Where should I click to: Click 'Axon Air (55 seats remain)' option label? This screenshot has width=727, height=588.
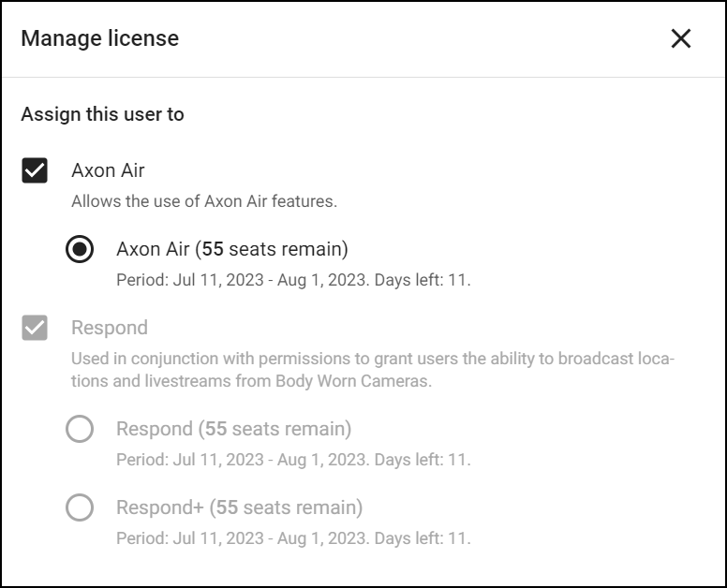click(231, 249)
